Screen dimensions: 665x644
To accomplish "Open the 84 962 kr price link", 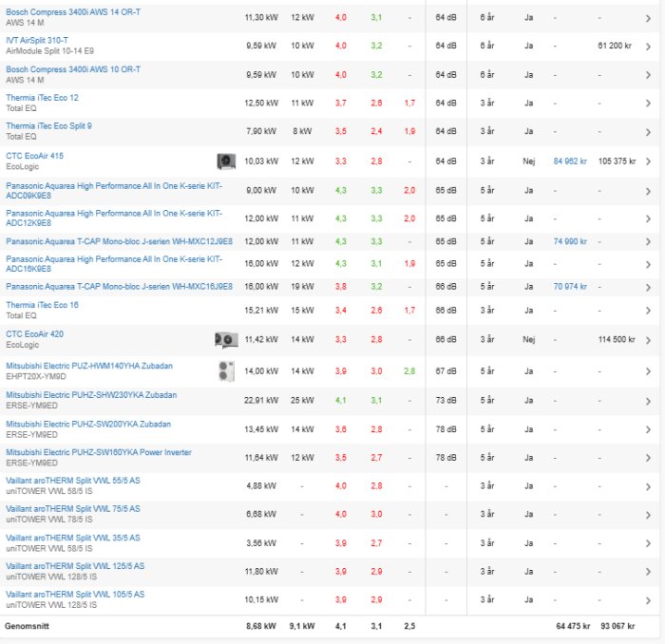I will coord(571,161).
